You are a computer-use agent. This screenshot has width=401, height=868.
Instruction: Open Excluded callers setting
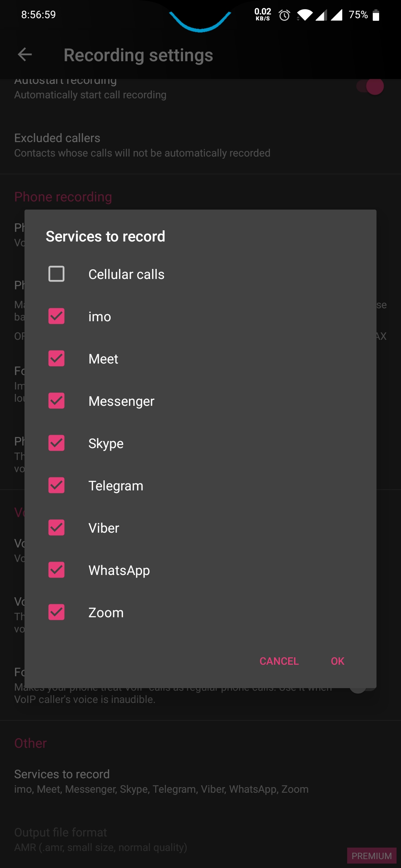200,145
